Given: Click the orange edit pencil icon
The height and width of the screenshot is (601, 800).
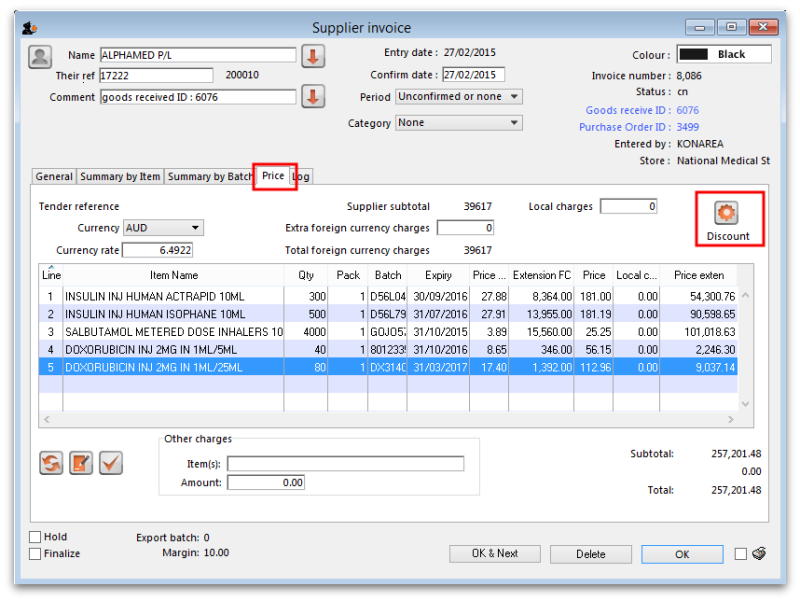Looking at the screenshot, I should point(81,462).
